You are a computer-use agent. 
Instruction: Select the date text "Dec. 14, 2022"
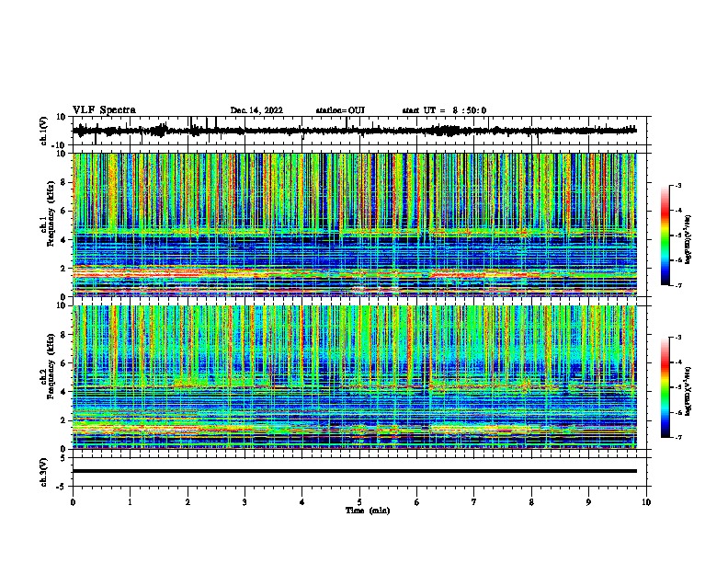click(256, 110)
